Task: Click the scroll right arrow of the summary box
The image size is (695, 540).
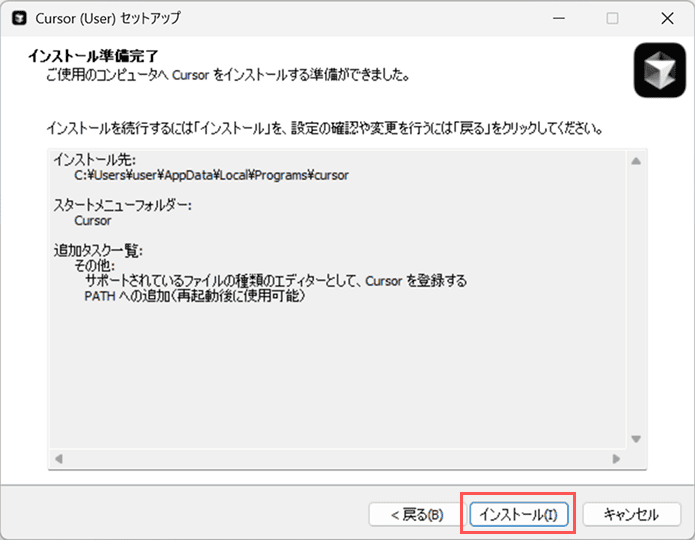Action: coord(616,458)
